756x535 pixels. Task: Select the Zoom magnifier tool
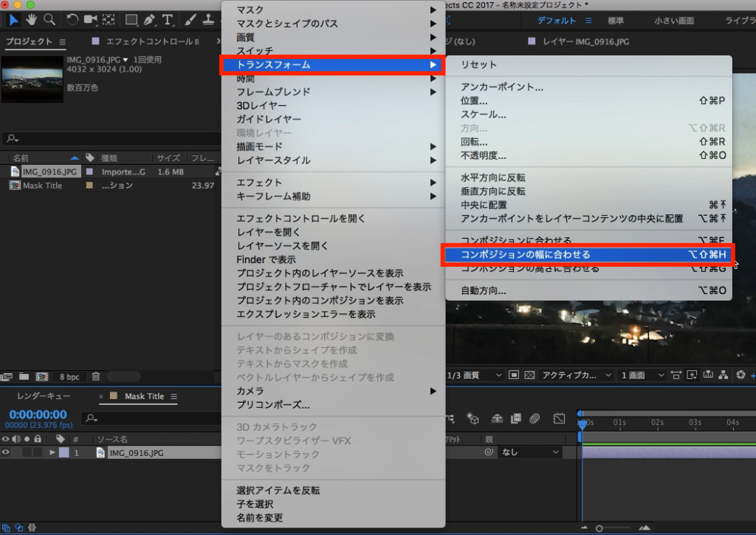pos(49,19)
